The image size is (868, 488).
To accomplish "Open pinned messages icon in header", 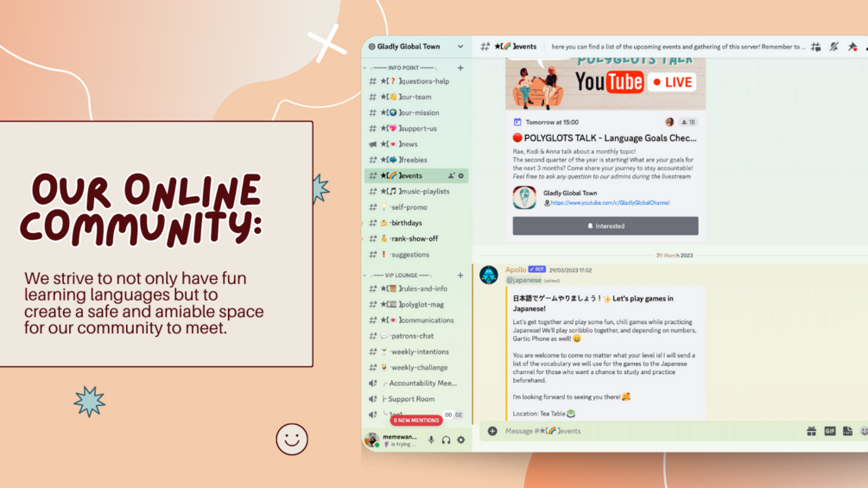I will pos(852,47).
